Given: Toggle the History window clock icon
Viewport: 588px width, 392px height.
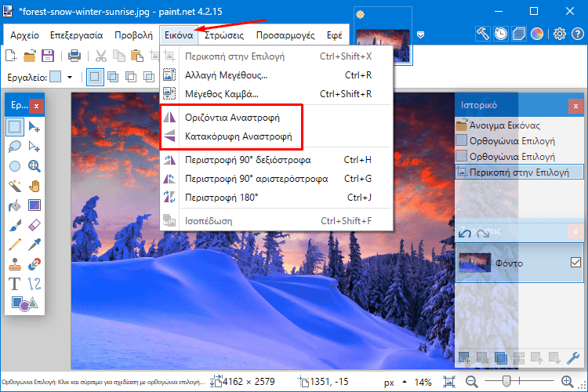Looking at the screenshot, I should pos(501,34).
